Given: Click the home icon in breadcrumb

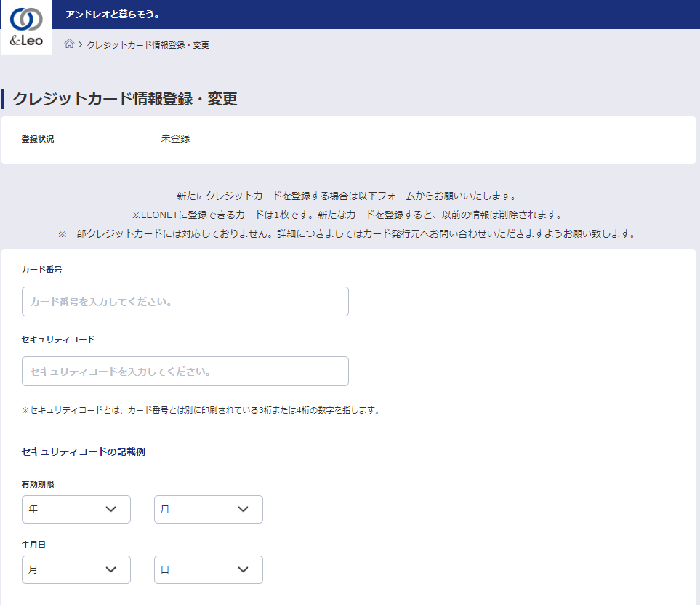Looking at the screenshot, I should [x=69, y=44].
